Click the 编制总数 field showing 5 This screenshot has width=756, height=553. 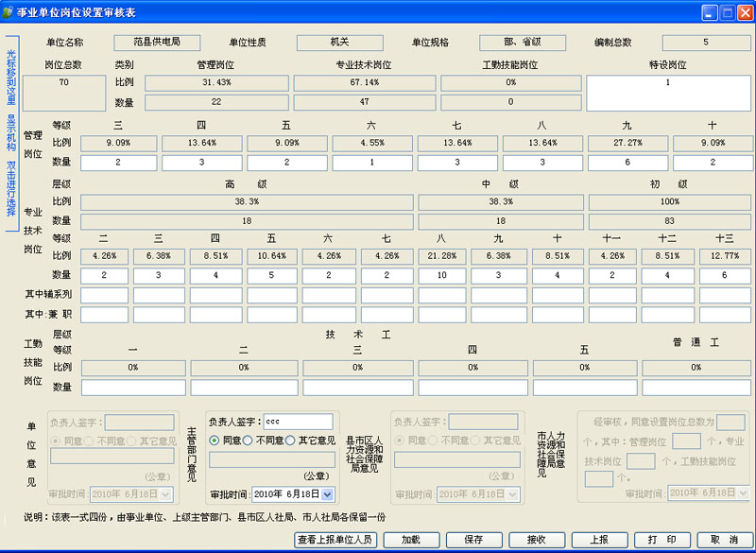(x=706, y=43)
